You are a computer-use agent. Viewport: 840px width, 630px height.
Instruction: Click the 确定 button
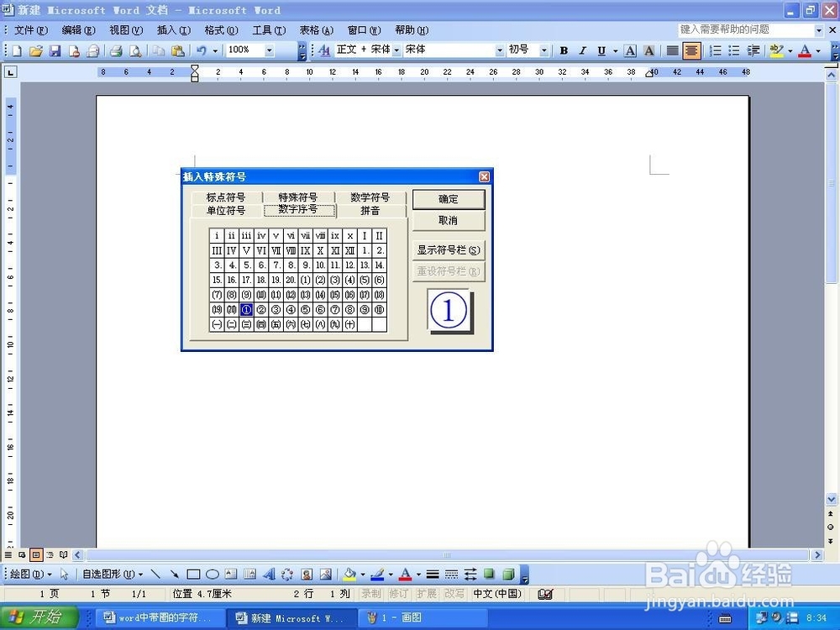[449, 199]
